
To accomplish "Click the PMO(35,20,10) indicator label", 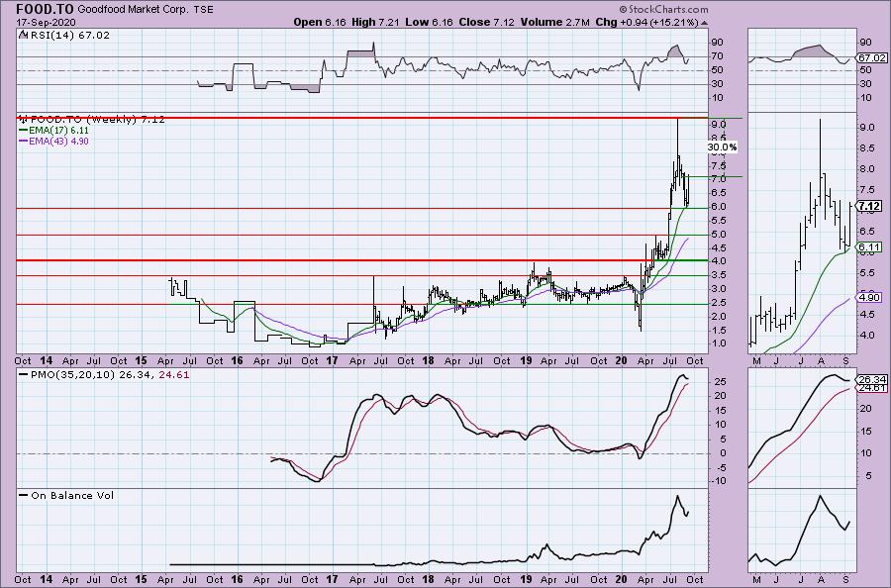I will pos(73,375).
